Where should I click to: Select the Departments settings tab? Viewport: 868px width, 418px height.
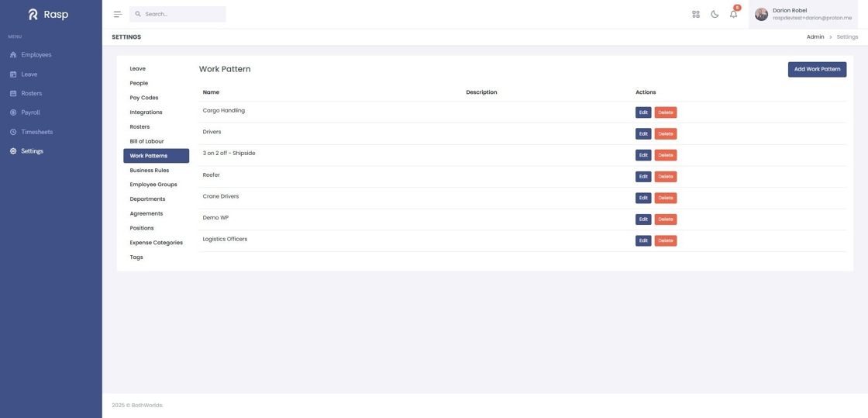click(x=156, y=199)
